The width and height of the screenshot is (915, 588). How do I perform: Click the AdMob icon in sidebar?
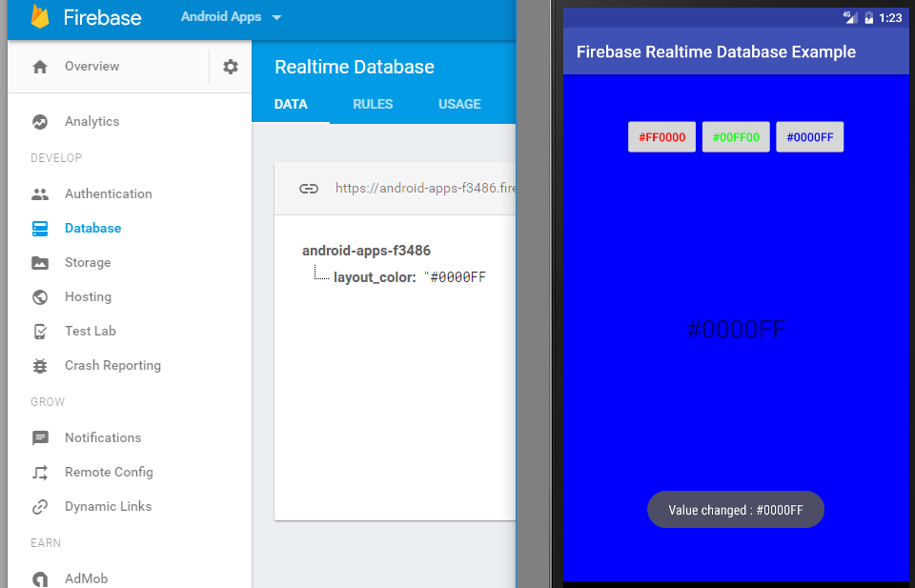[40, 579]
